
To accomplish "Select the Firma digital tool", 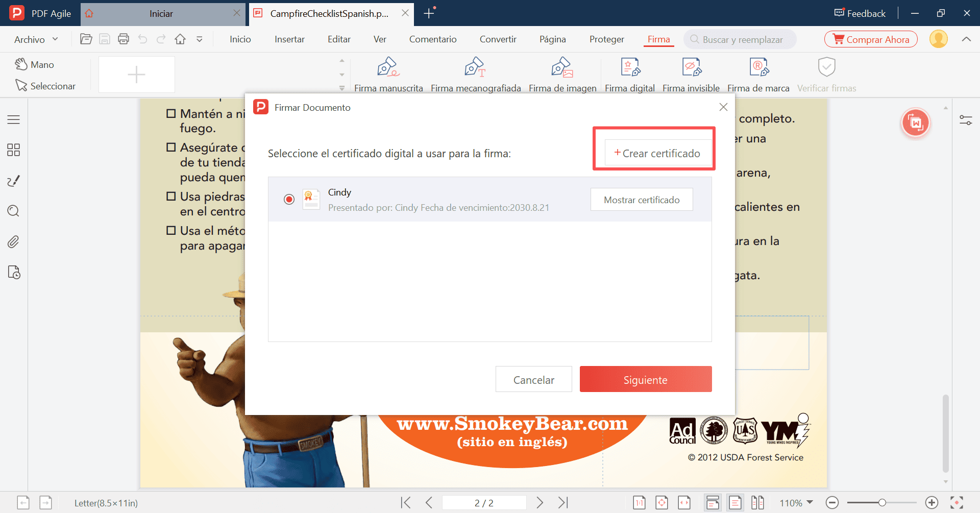I will tap(629, 73).
